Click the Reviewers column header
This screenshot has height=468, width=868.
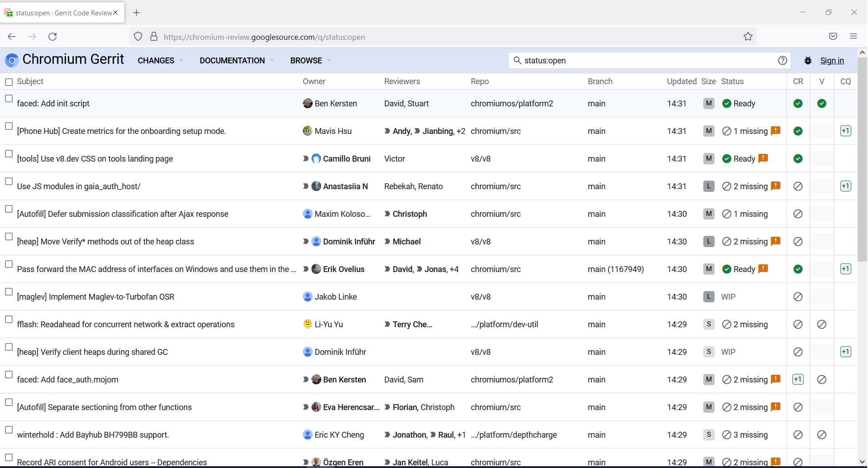(402, 81)
